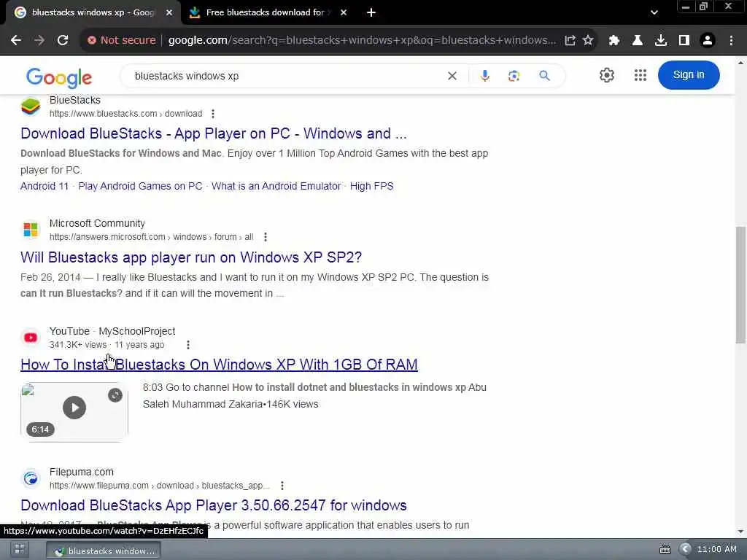Open Download BlueStacks App Player on PC link

(x=214, y=134)
